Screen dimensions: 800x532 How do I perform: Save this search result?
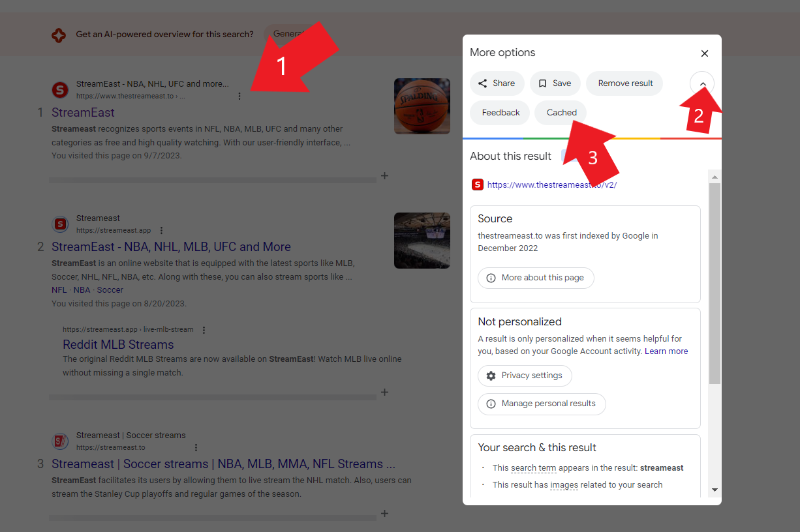click(555, 83)
